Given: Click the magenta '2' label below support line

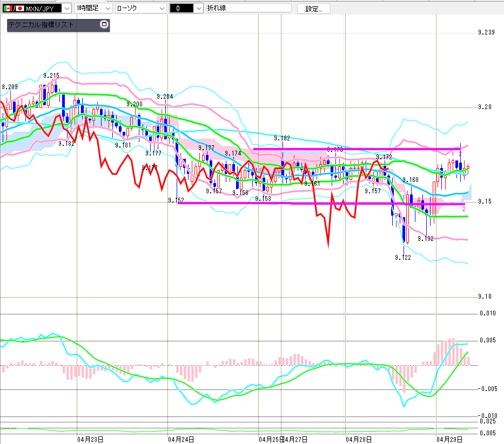Looking at the screenshot, I should click(463, 209).
